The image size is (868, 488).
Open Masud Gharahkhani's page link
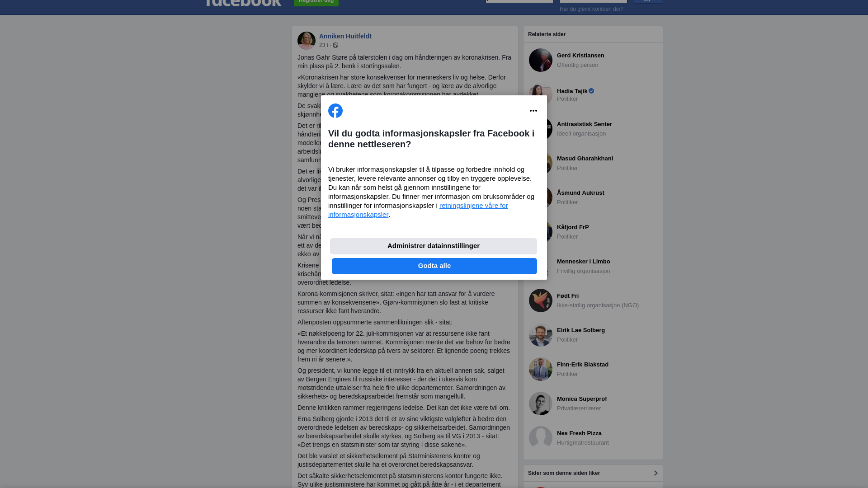585,159
